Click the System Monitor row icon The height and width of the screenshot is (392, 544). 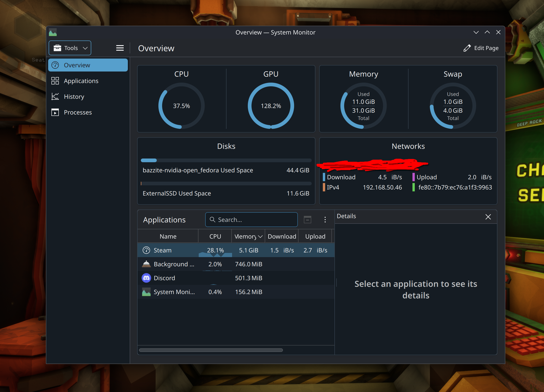click(146, 292)
